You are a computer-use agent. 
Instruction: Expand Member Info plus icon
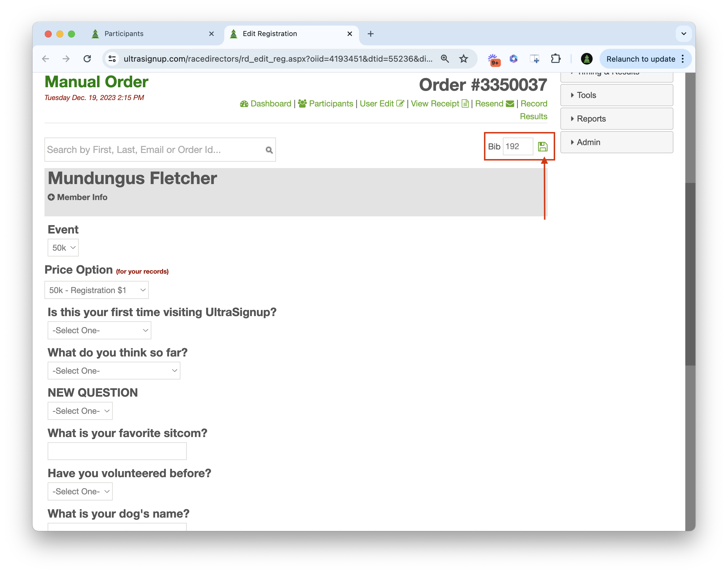click(x=51, y=197)
